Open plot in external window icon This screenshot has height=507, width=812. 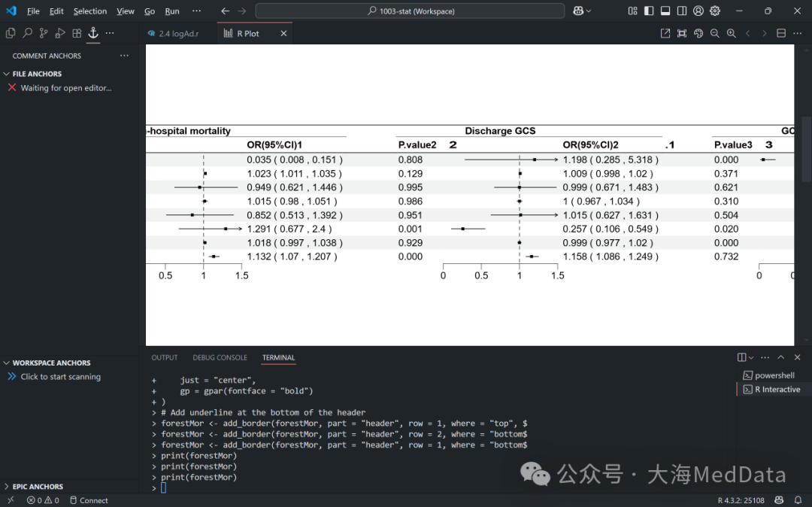point(665,33)
